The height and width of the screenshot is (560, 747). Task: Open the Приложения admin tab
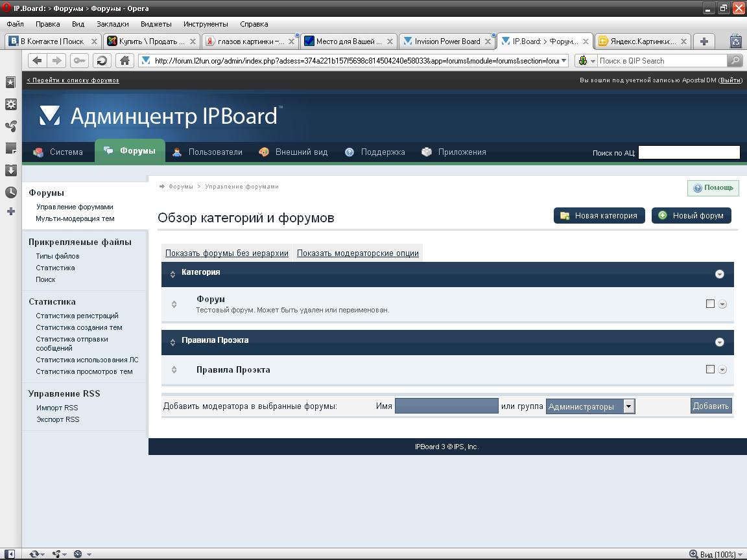[454, 152]
